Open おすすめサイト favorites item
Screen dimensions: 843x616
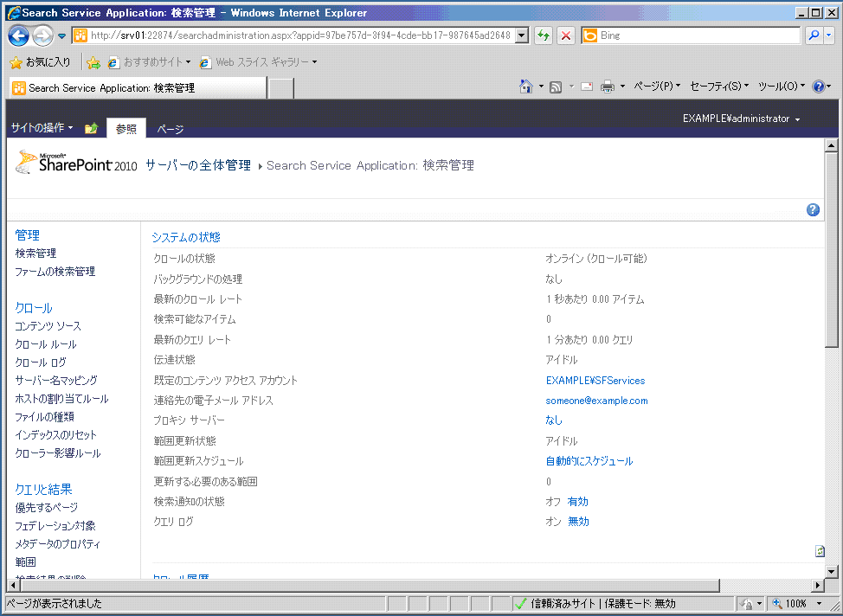(149, 62)
